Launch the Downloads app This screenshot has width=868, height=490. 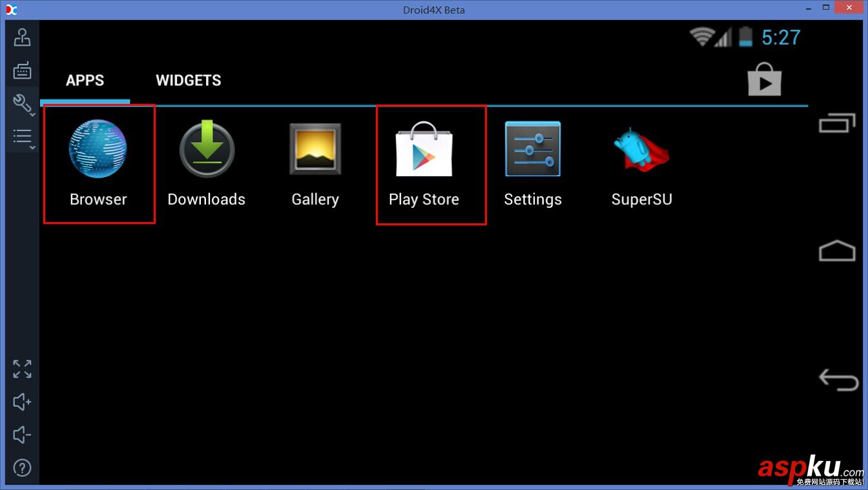[207, 163]
